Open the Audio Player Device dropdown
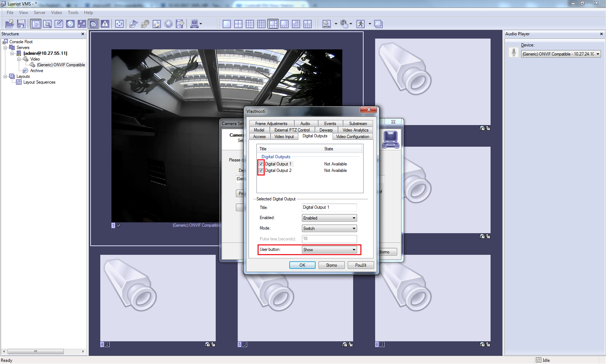606x364 pixels. point(561,54)
